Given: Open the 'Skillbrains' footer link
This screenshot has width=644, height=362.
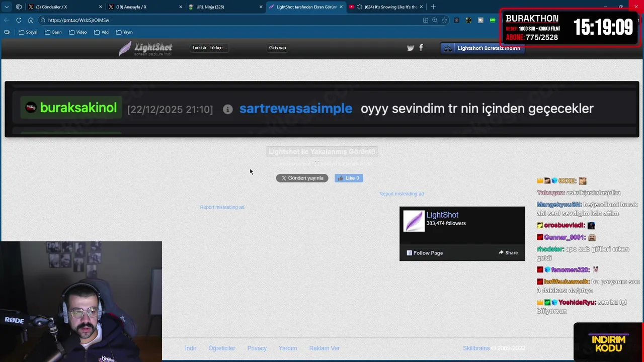Looking at the screenshot, I should click(x=476, y=348).
